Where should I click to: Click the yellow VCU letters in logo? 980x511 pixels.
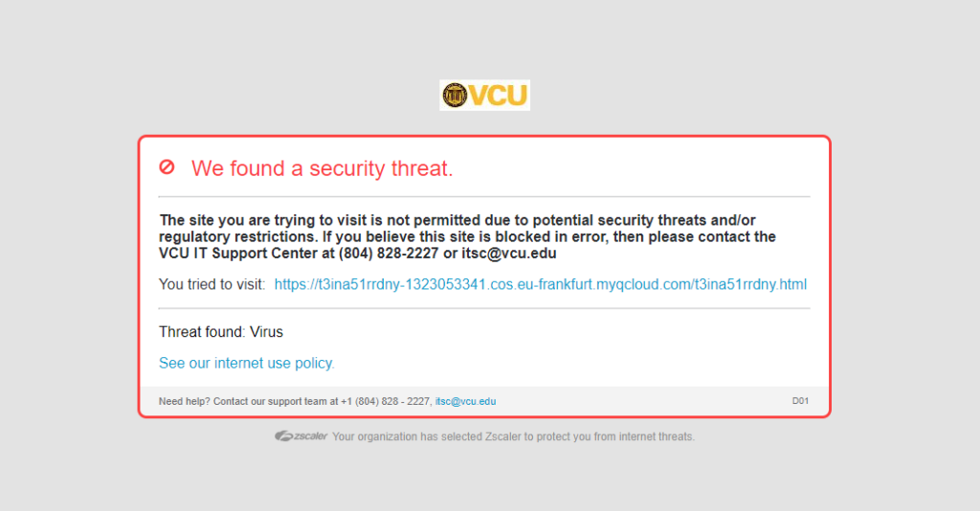click(499, 95)
